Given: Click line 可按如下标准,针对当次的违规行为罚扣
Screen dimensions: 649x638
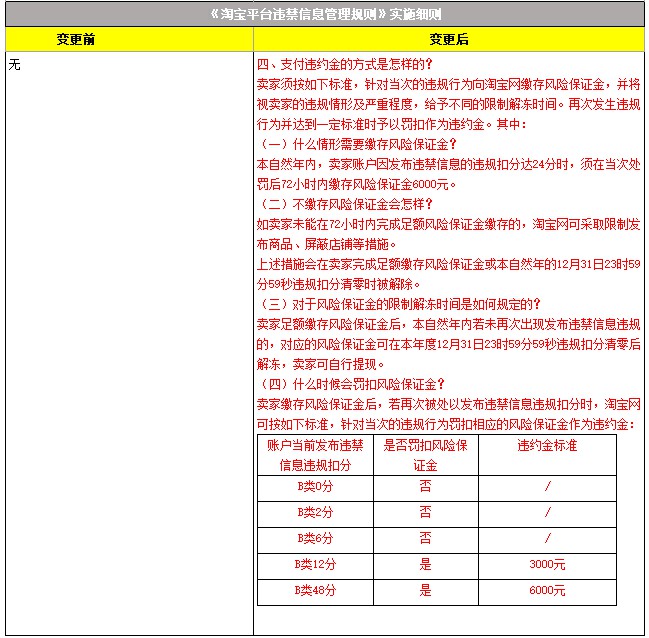Looking at the screenshot, I should [x=446, y=424].
